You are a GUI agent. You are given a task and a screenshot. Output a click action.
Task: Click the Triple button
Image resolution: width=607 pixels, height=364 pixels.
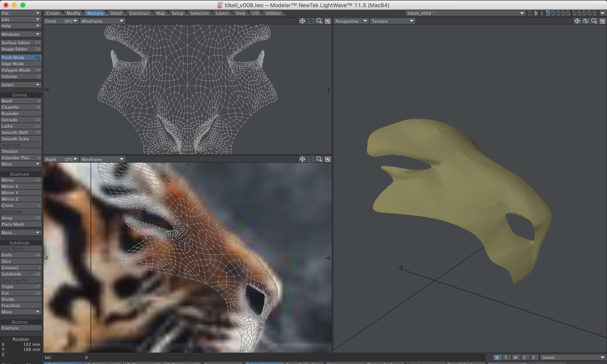click(x=21, y=286)
